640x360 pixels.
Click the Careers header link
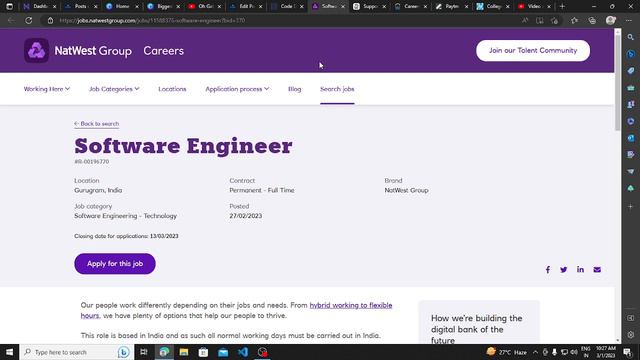pyautogui.click(x=163, y=51)
